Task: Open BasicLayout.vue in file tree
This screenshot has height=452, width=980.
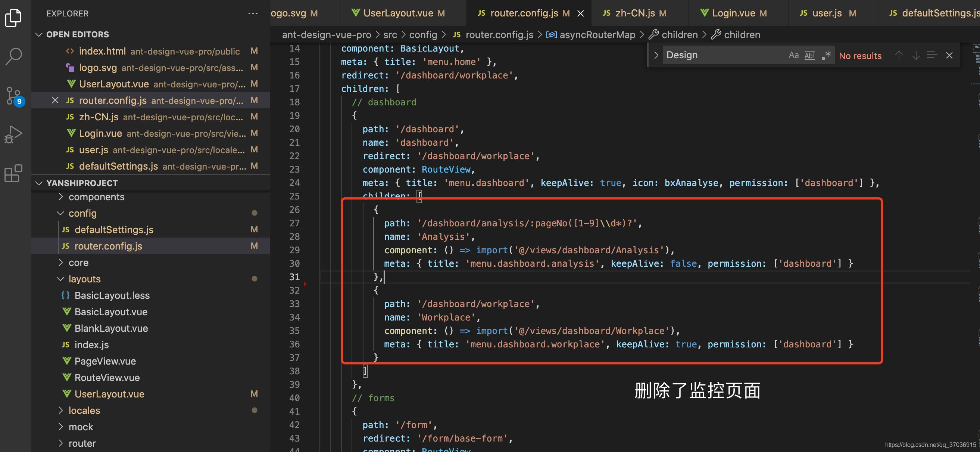Action: (111, 312)
